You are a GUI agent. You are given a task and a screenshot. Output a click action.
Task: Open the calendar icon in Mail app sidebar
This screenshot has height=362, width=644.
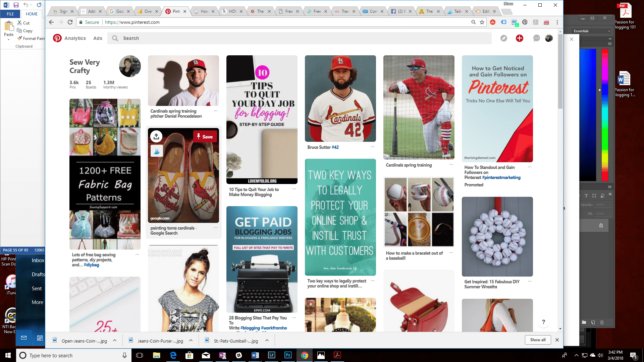point(40,338)
